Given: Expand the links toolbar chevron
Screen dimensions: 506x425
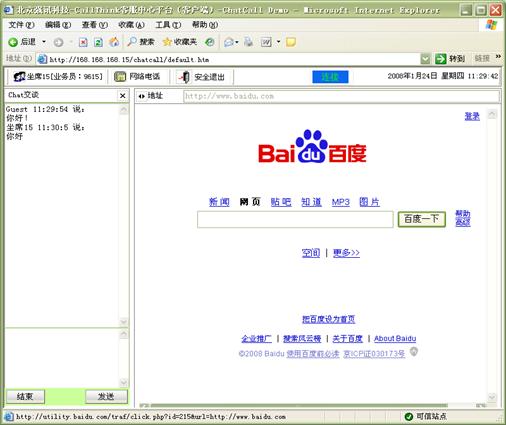Looking at the screenshot, I should [498, 57].
